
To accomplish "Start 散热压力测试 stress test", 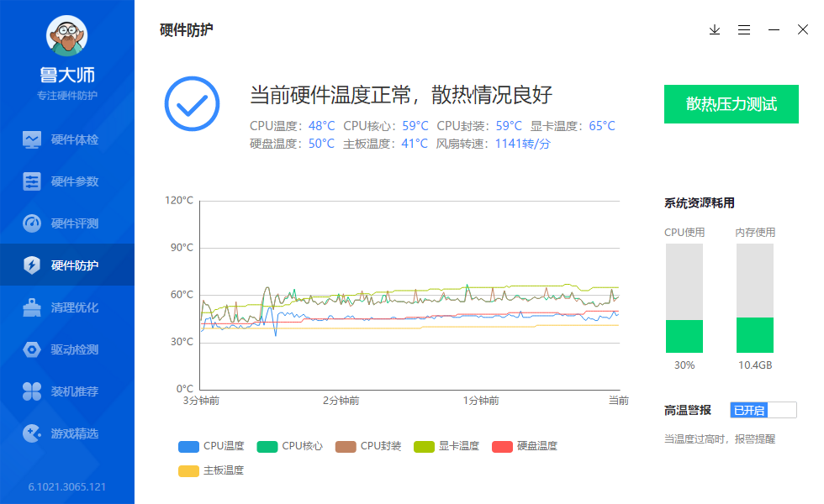I will 731,104.
